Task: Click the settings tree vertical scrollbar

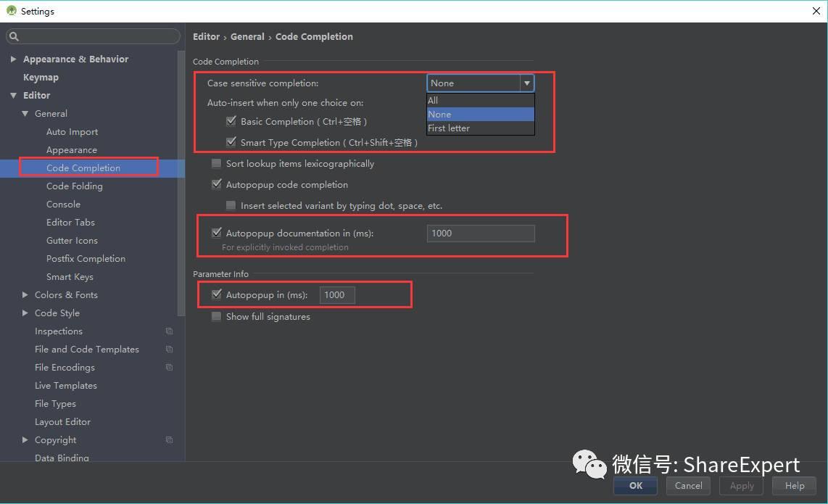Action: coord(181,183)
